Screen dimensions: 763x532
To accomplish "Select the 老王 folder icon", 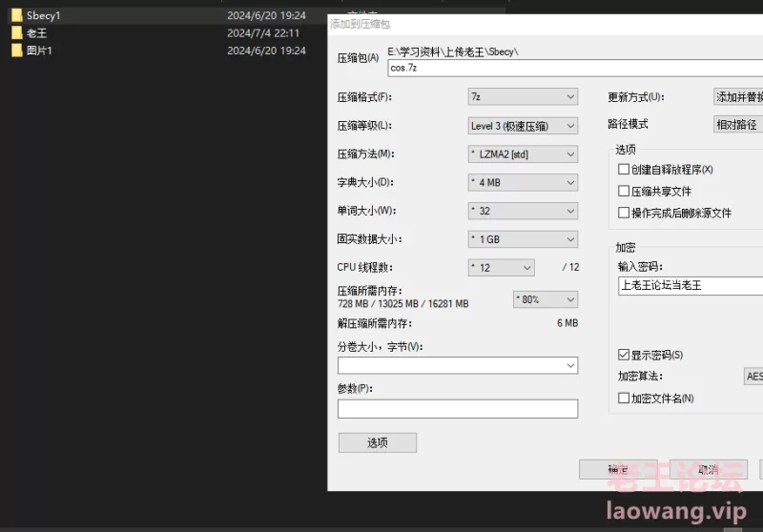I will [x=17, y=33].
